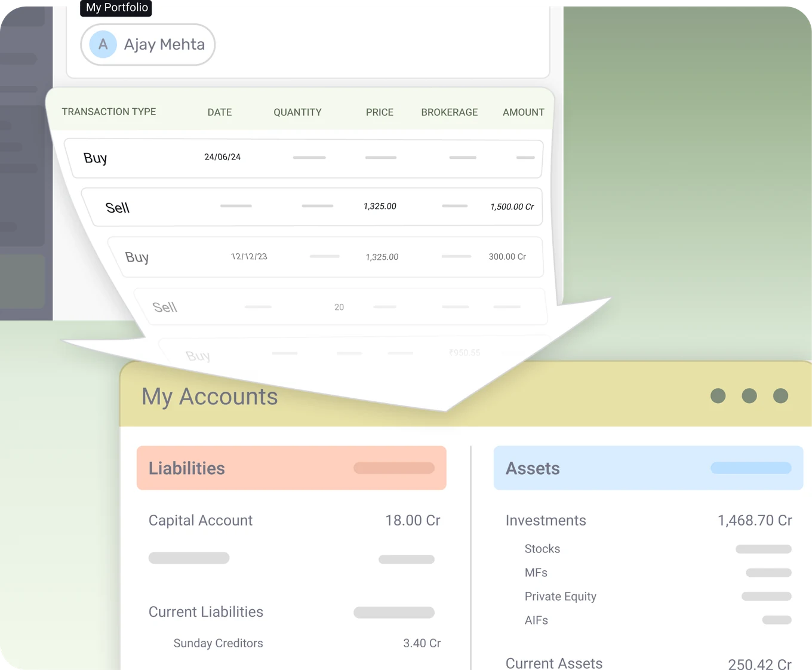812x670 pixels.
Task: Click the 24/06/24 date cell
Action: coord(223,157)
